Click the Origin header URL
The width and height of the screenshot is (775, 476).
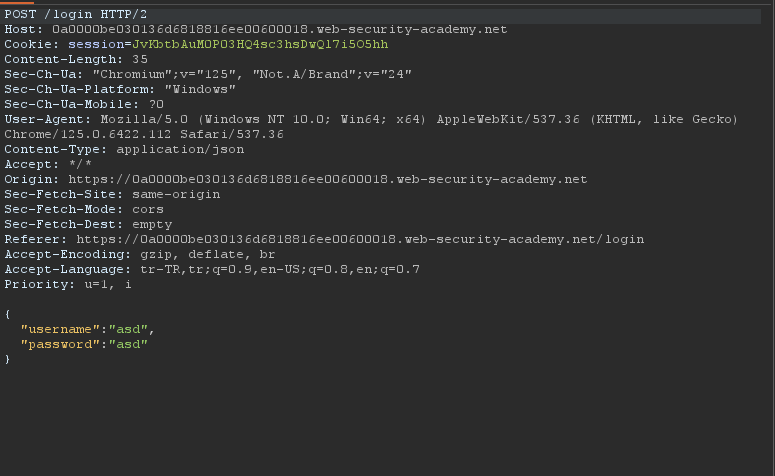[x=328, y=179]
